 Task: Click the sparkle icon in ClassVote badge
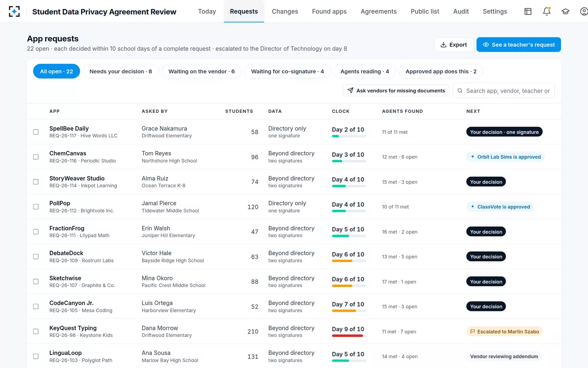(x=473, y=206)
